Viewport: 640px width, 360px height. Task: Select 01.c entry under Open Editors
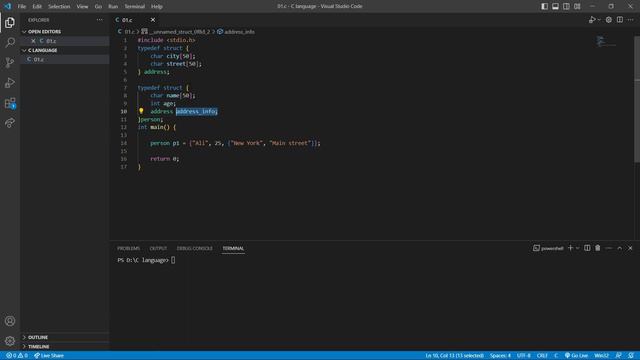click(x=65, y=41)
